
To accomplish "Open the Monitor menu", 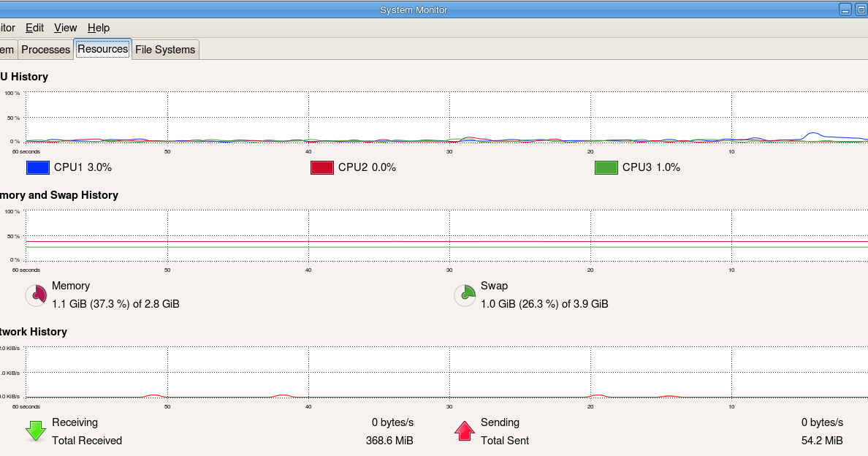I will 6,28.
